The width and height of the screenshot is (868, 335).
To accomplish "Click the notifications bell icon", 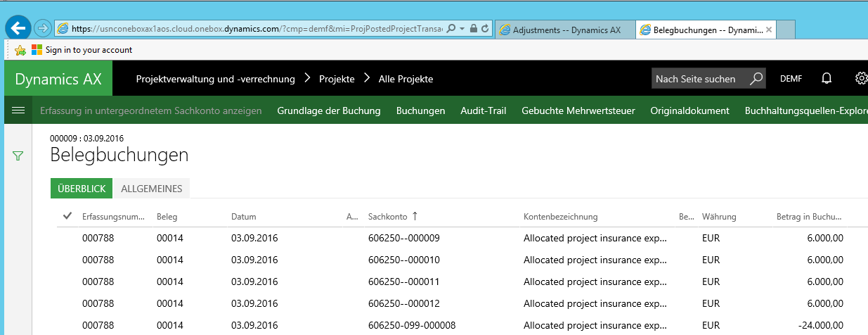I will click(827, 79).
